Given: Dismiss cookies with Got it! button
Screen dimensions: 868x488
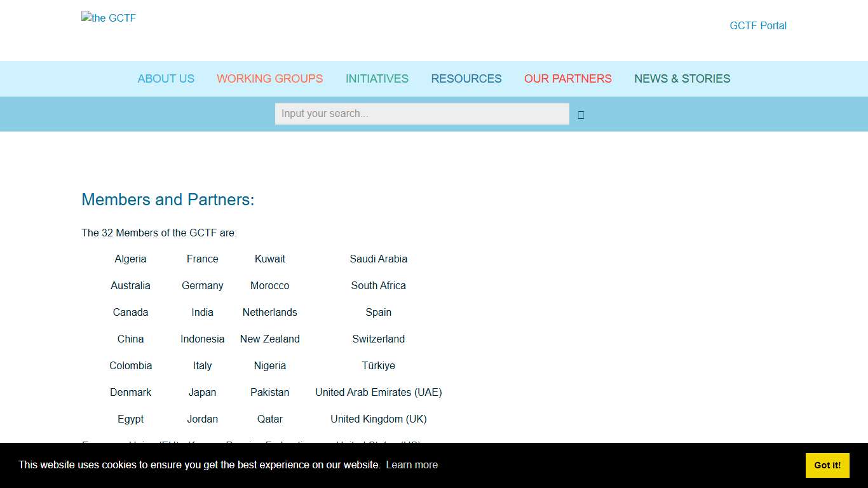Looking at the screenshot, I should click(x=827, y=465).
